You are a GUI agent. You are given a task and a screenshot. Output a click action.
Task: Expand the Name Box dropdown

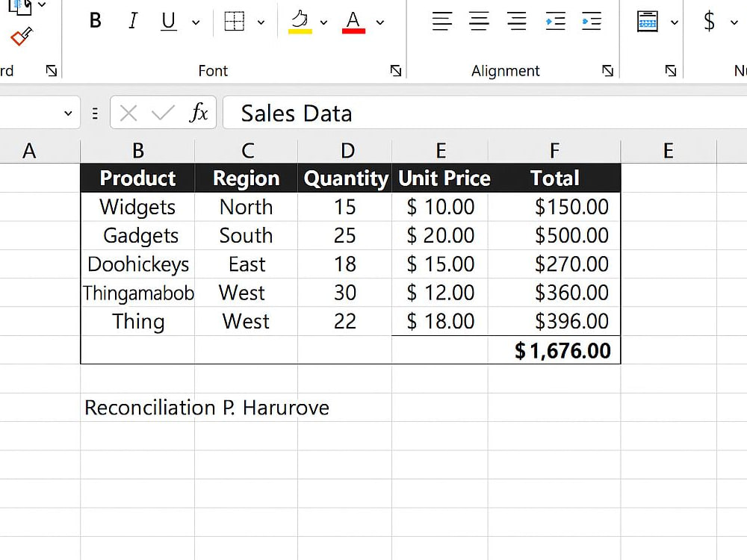pyautogui.click(x=68, y=113)
